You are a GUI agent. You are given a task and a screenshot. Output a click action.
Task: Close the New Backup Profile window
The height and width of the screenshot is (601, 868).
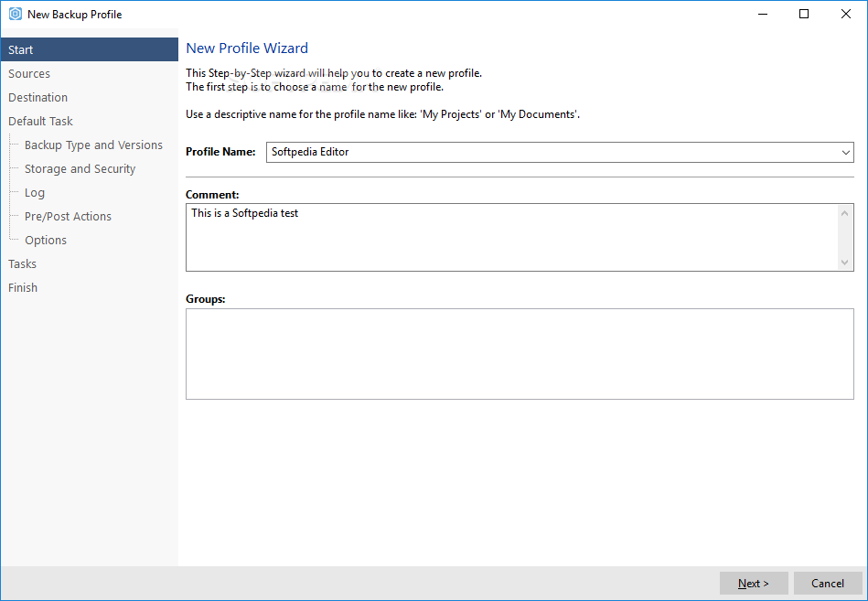click(846, 14)
